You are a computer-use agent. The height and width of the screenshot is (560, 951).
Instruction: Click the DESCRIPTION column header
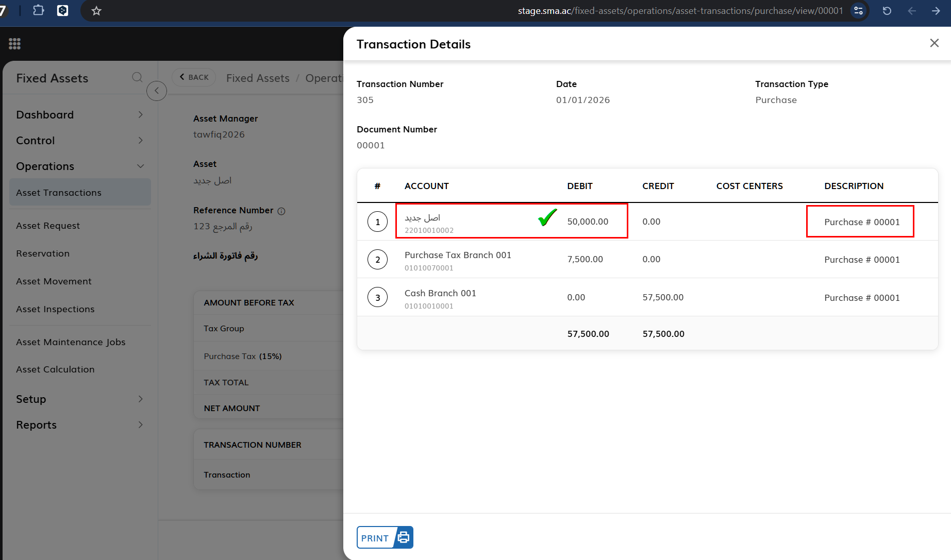(854, 186)
